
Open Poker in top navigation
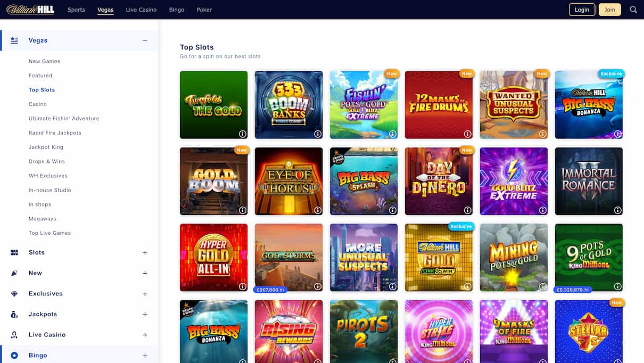204,10
